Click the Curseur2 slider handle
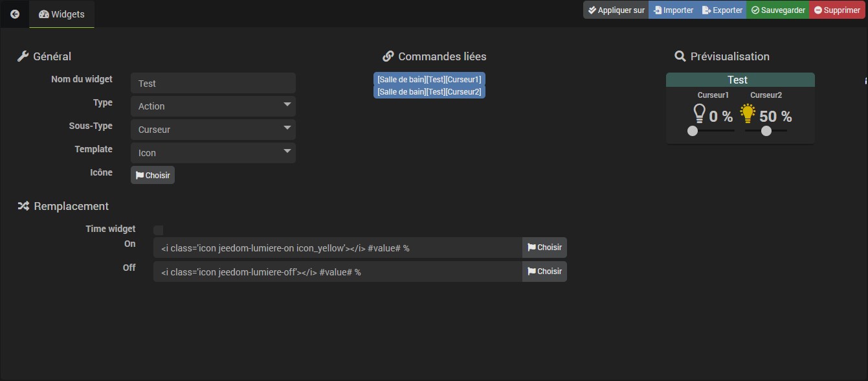 tap(766, 131)
